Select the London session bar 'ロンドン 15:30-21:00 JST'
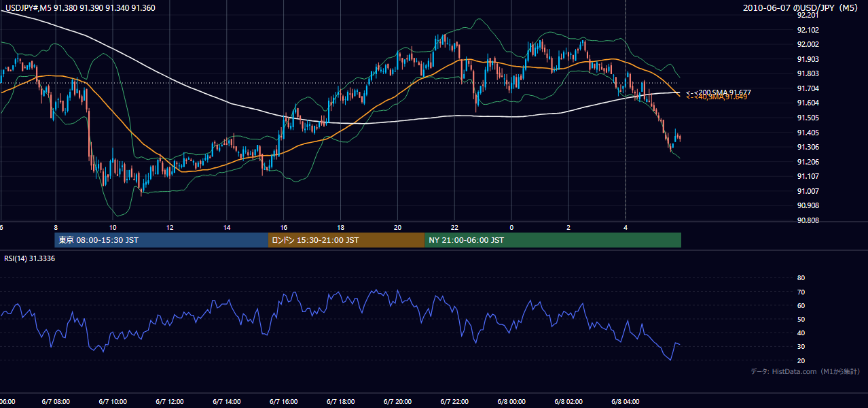868x408 pixels. (346, 240)
